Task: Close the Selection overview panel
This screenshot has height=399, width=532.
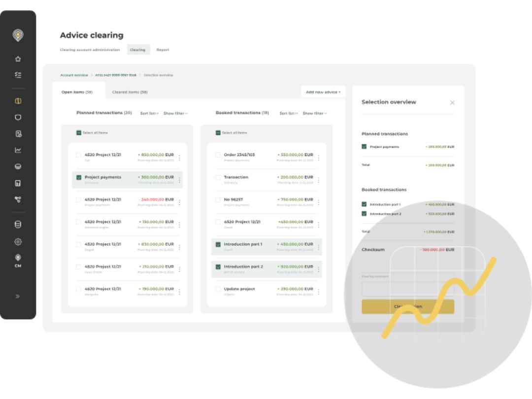Action: 452,102
